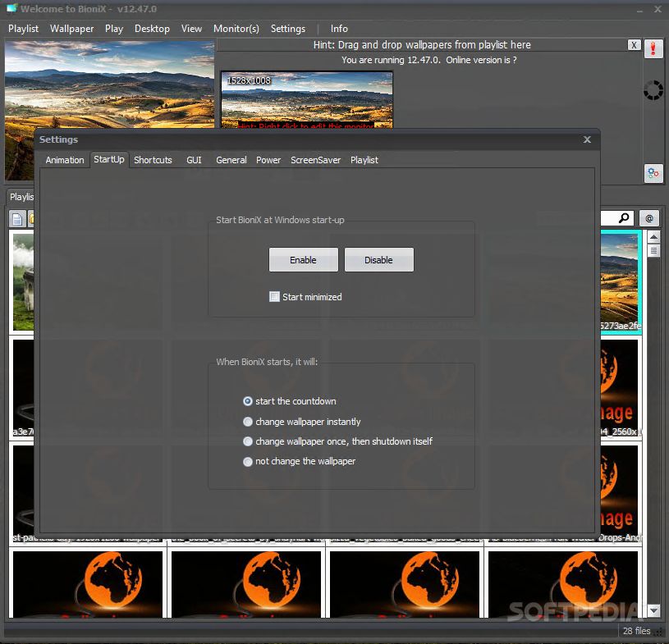Switch to the General tab
The height and width of the screenshot is (644, 669).
click(231, 160)
